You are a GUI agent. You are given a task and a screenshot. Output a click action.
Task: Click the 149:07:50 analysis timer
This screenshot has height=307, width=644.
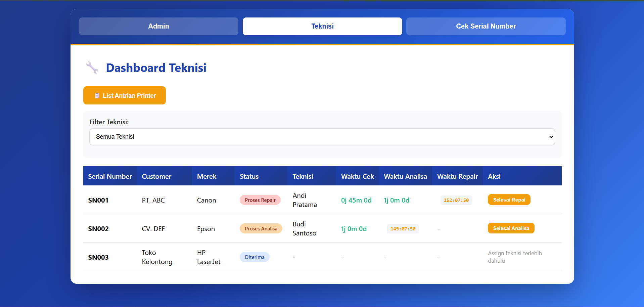click(x=403, y=229)
